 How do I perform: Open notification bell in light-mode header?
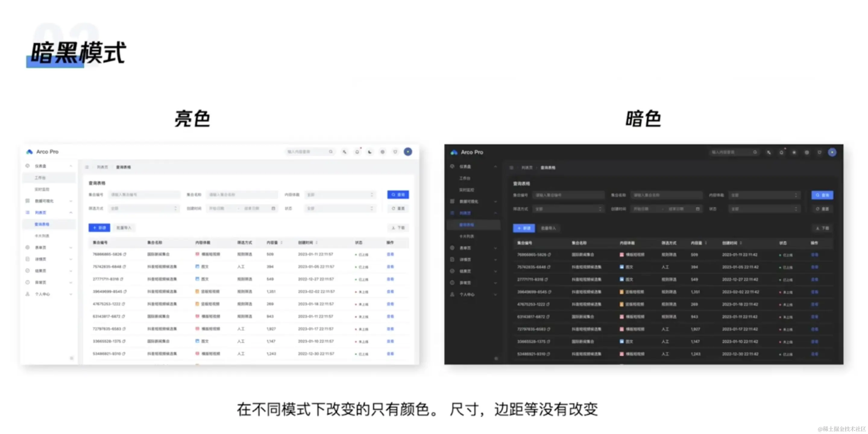(357, 152)
